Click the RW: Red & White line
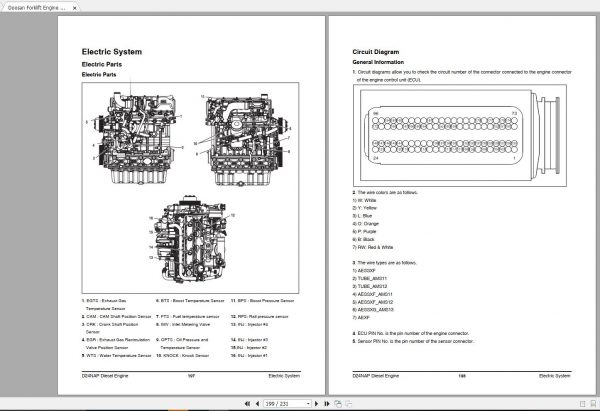The image size is (600, 411). pyautogui.click(x=373, y=247)
